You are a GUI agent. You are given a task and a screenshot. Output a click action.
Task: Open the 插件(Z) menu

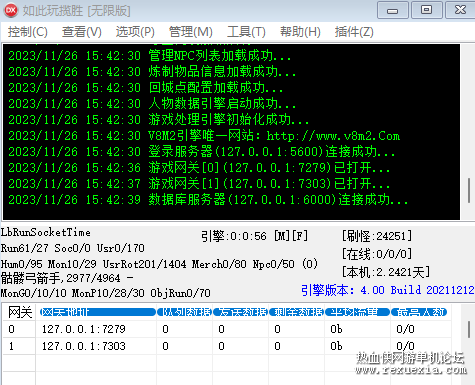click(354, 32)
